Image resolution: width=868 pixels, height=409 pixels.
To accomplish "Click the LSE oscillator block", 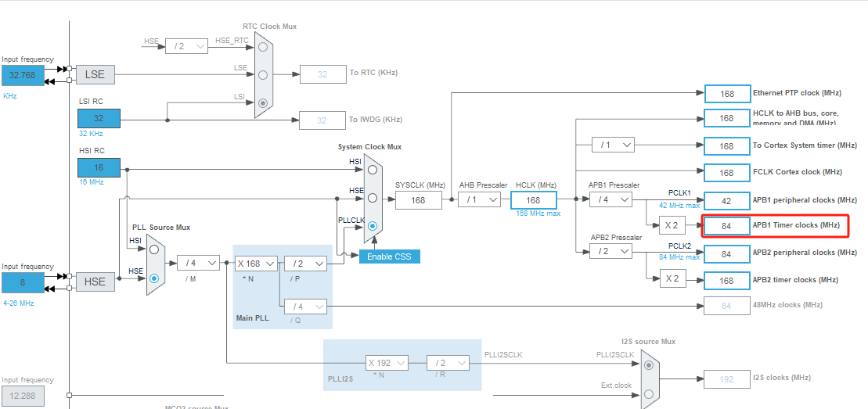I will (x=95, y=74).
